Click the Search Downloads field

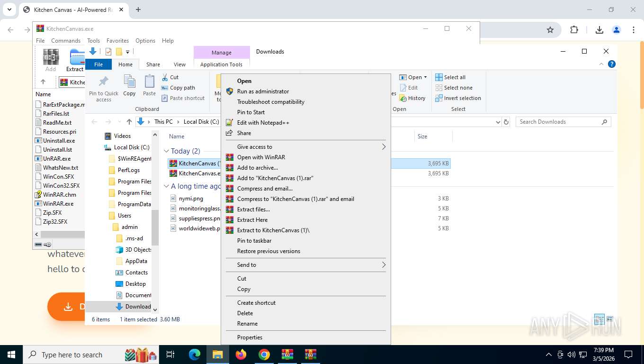[x=563, y=122]
